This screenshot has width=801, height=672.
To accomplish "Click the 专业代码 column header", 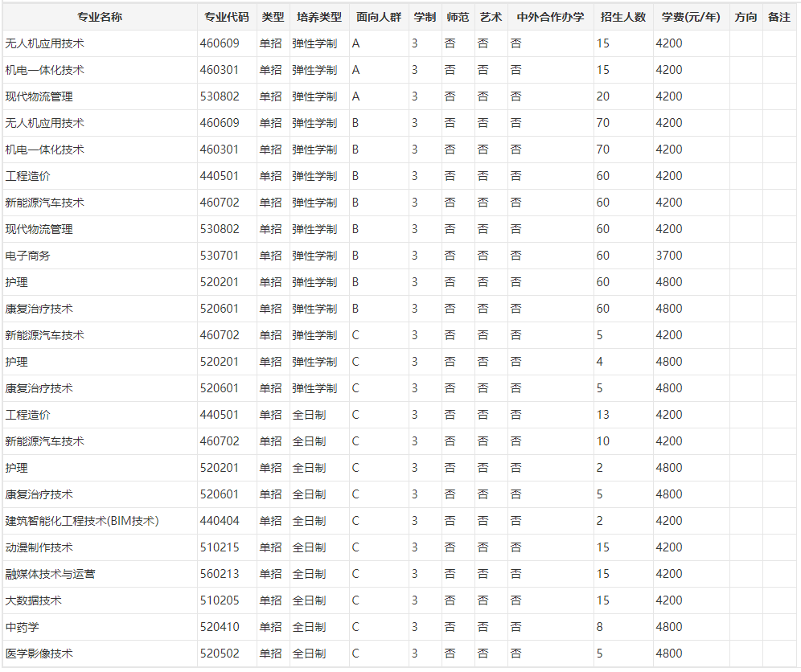I will (x=227, y=17).
